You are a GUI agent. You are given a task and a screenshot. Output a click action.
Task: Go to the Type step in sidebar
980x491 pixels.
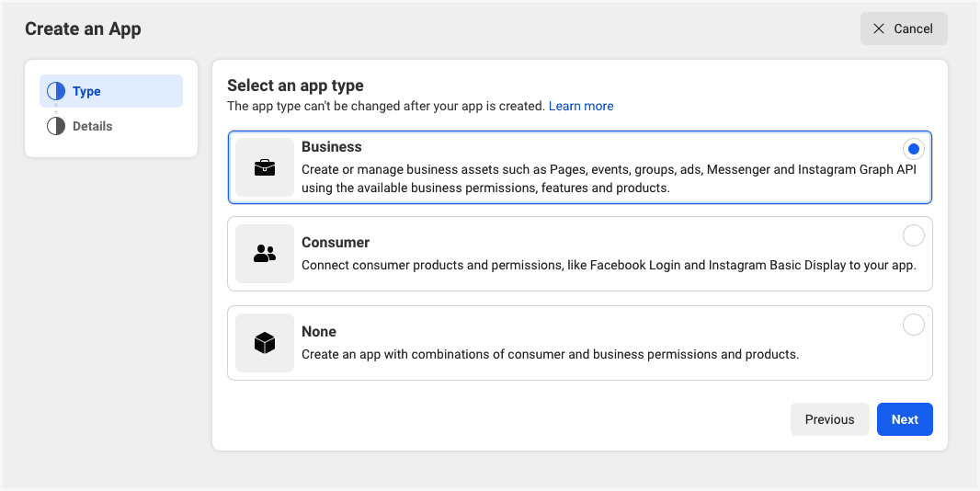coord(86,91)
